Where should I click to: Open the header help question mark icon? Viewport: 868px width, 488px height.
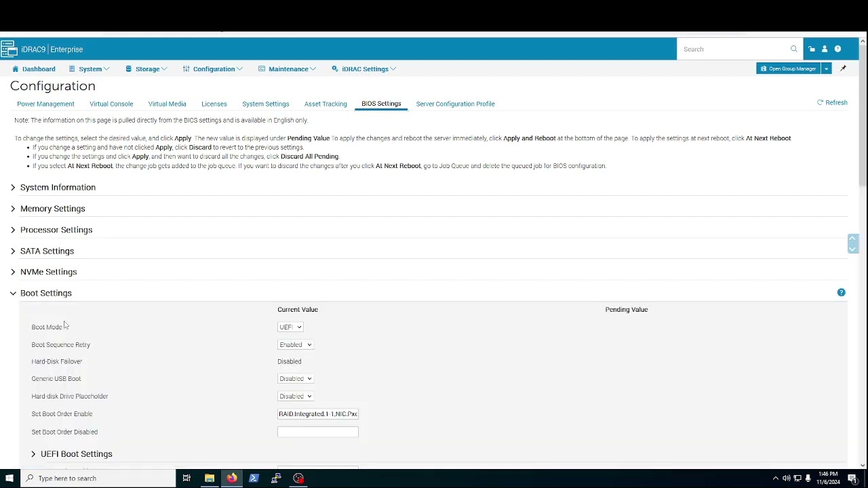coord(837,49)
